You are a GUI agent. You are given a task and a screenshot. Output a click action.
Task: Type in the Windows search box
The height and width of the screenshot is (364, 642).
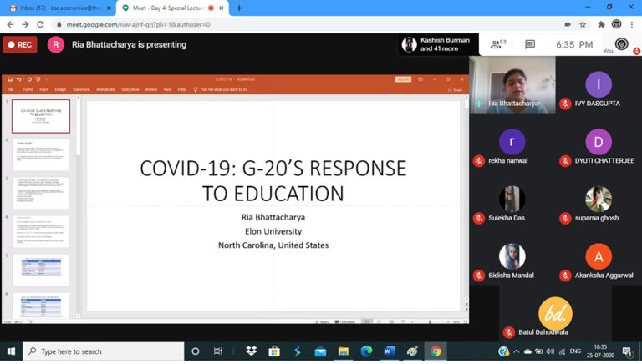coord(100,351)
